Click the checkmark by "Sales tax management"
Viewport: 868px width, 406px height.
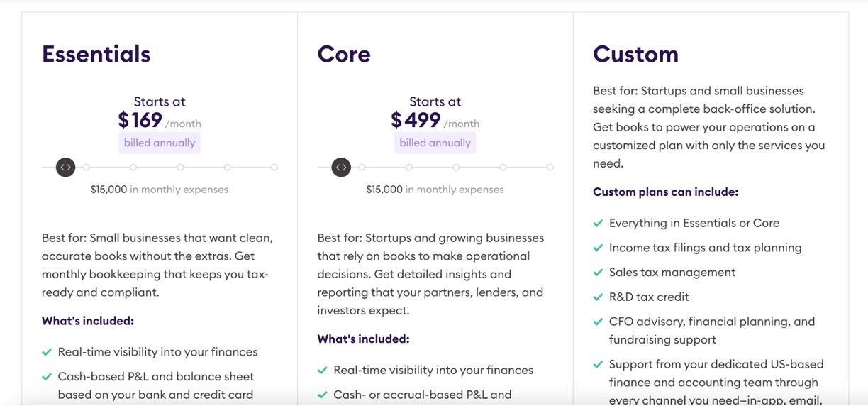[599, 273]
